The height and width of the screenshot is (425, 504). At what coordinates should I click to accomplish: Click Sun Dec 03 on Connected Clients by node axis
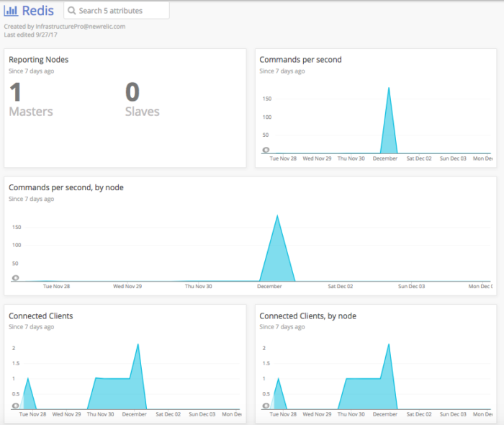click(453, 414)
